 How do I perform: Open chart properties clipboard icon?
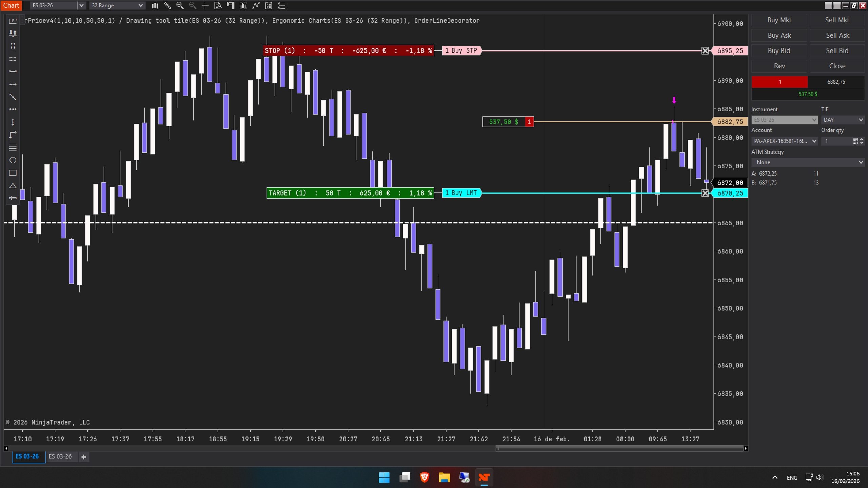pos(269,5)
